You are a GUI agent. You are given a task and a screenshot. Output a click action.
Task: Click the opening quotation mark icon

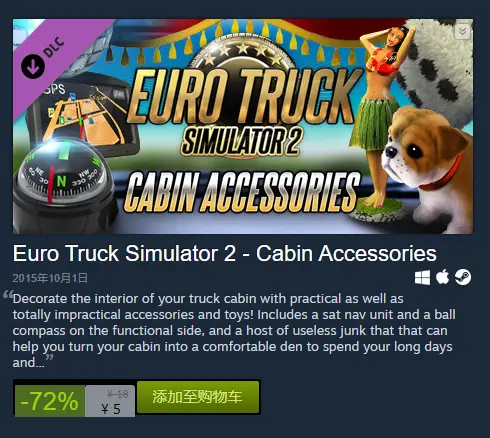pyautogui.click(x=8, y=295)
